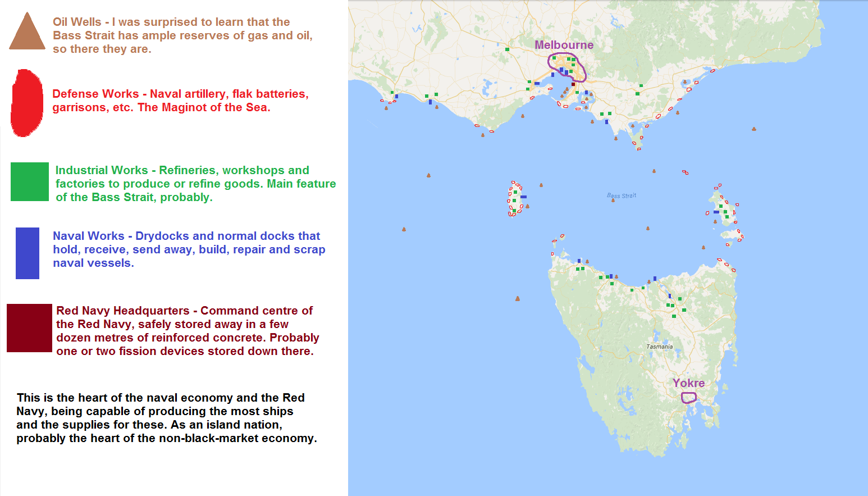868x496 pixels.
Task: Click the blue naval marker on western island
Action: tap(523, 197)
